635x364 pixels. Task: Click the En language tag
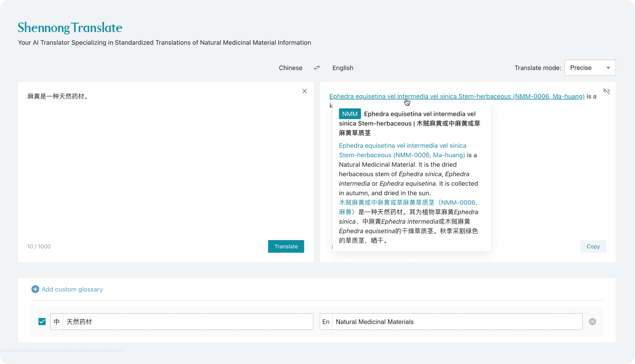coord(326,322)
